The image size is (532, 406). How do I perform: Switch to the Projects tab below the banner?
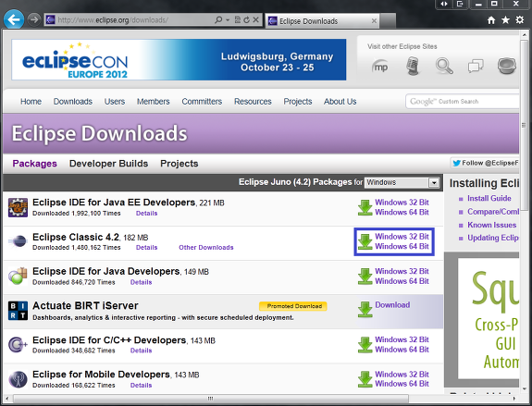click(179, 164)
